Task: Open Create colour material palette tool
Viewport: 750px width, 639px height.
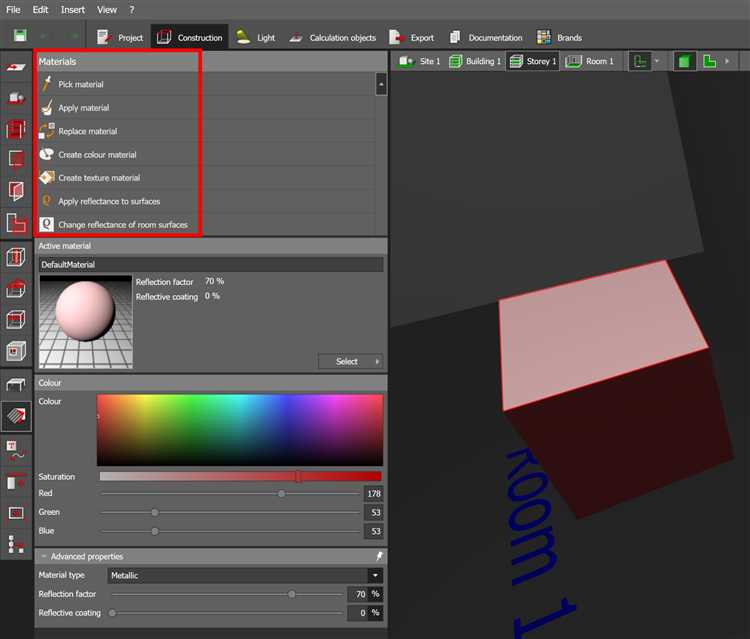Action: tap(47, 154)
